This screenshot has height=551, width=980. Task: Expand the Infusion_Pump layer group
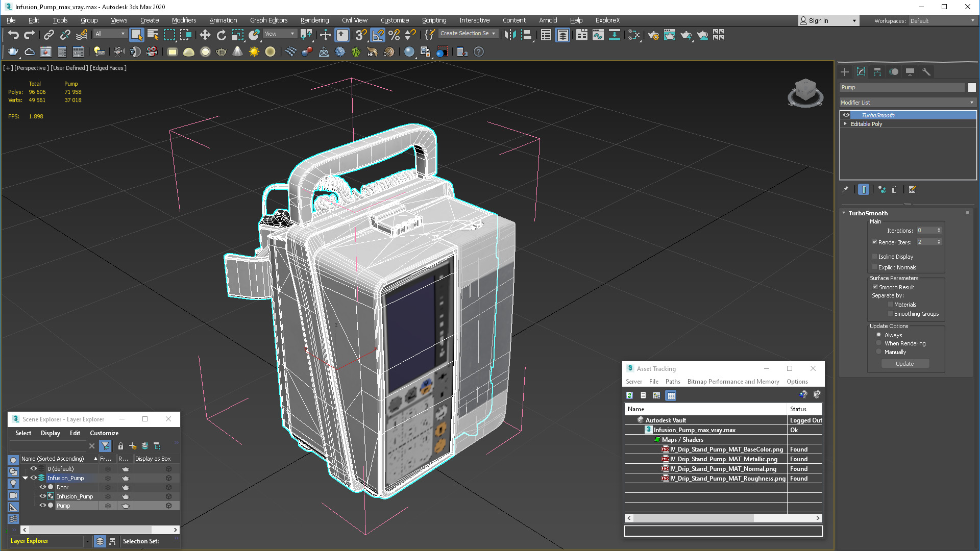pyautogui.click(x=26, y=479)
